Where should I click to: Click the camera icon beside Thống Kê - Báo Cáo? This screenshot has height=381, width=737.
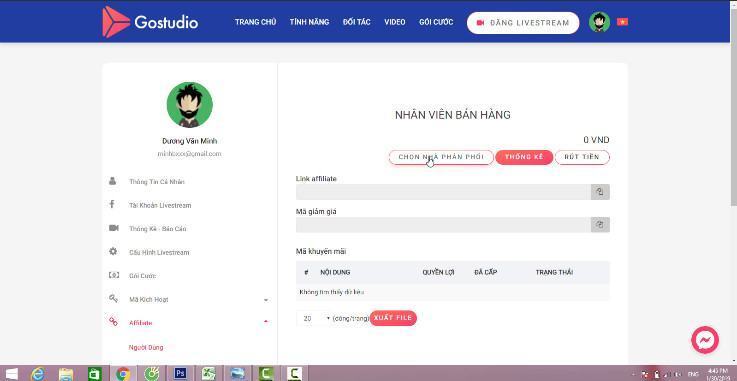pyautogui.click(x=113, y=228)
